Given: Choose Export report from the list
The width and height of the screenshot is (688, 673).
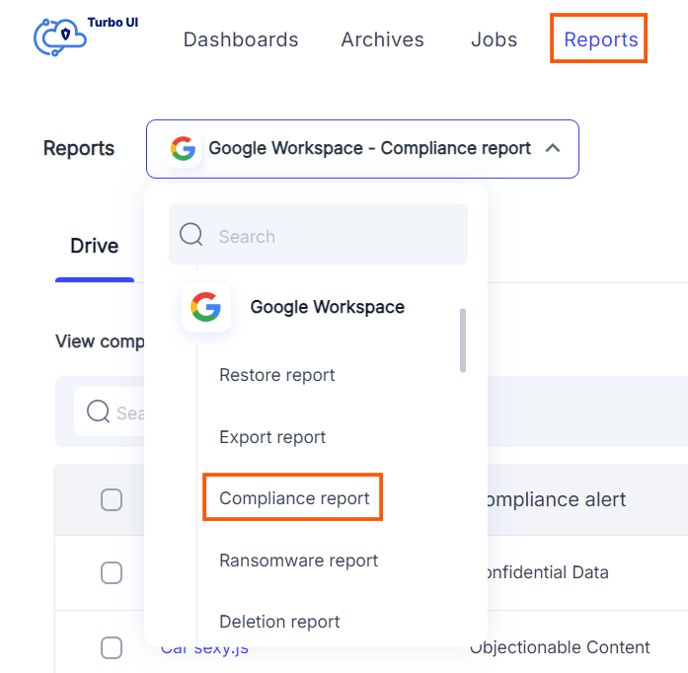Looking at the screenshot, I should (x=272, y=437).
